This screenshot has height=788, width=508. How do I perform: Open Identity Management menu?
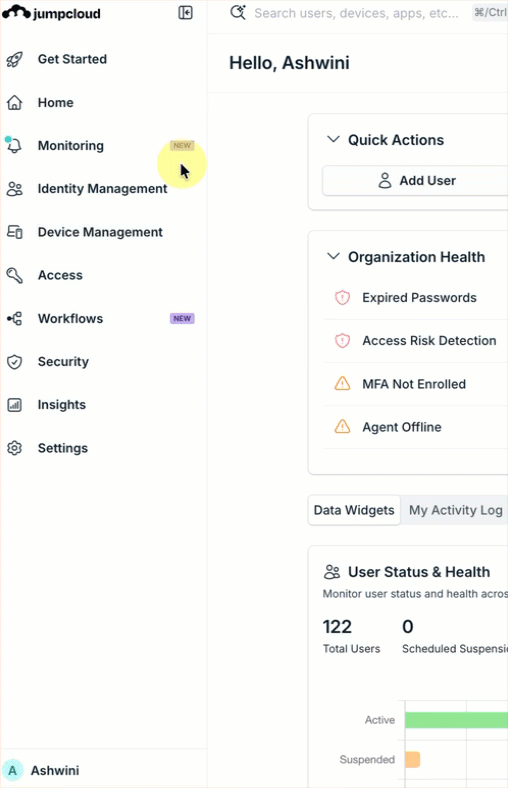point(104,189)
